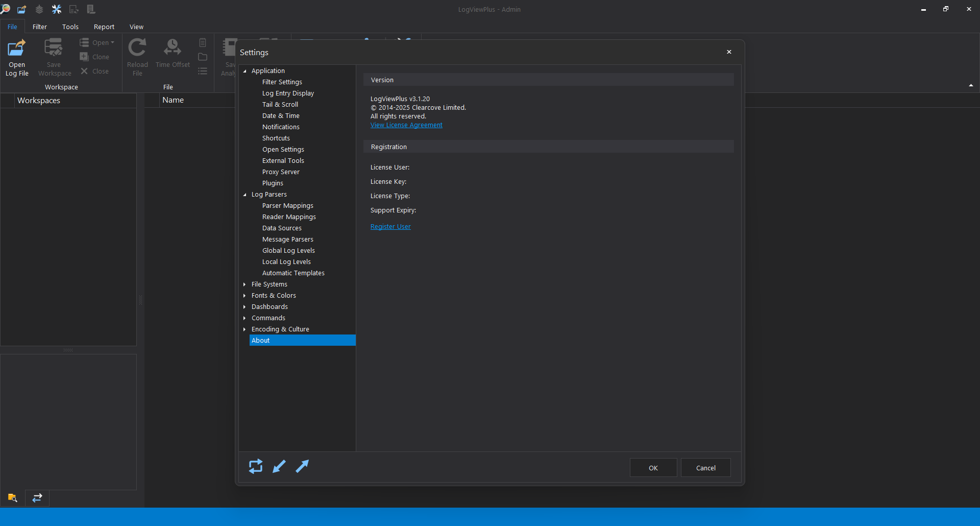Switch to the Filter ribbon tab
This screenshot has width=980, height=526.
coord(40,27)
